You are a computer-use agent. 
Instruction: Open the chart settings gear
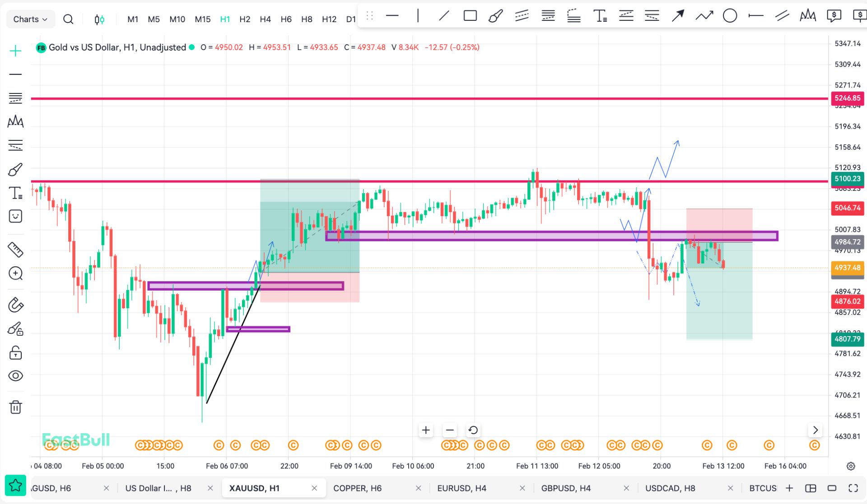851,466
